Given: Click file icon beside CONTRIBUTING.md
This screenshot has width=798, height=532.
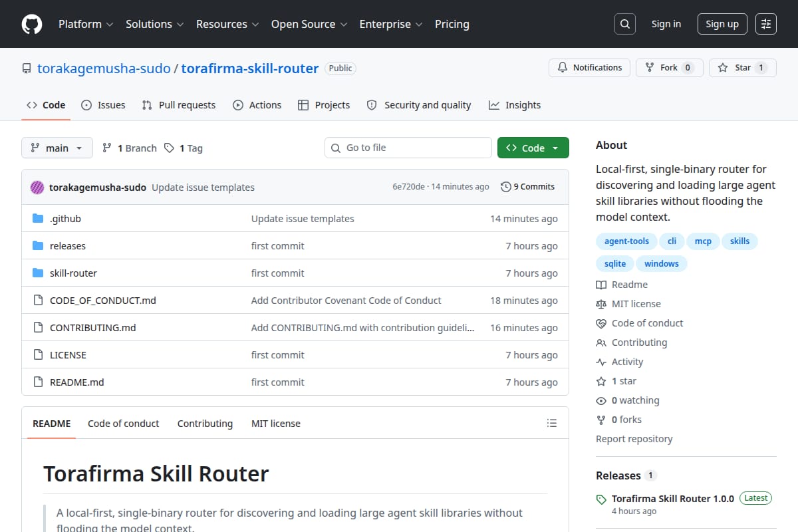Looking at the screenshot, I should pos(38,328).
